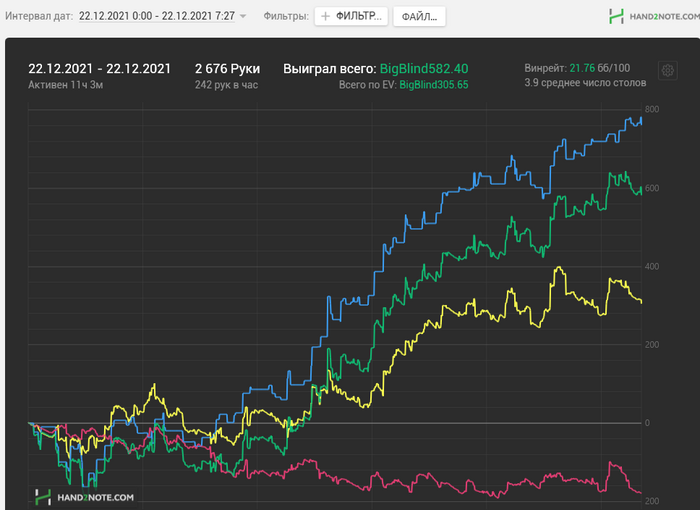Image resolution: width=700 pixels, height=510 pixels.
Task: Click the chart date heading 22.12.2021 - 22.12.2021
Action: point(100,69)
